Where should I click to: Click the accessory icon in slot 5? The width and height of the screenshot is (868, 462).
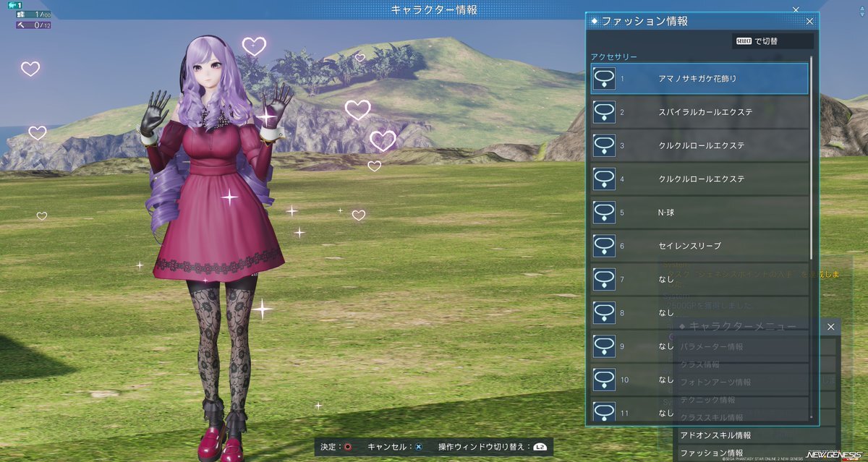point(604,213)
